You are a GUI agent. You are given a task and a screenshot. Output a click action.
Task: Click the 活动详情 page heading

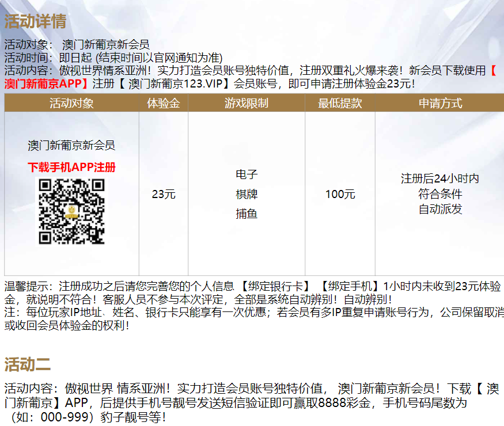coord(36,20)
